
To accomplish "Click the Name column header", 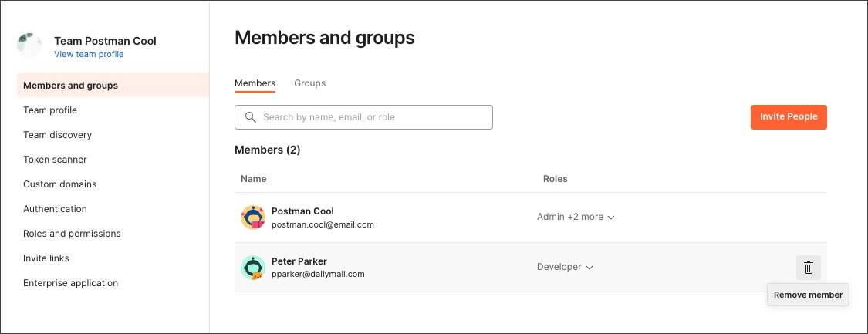I will pos(254,179).
